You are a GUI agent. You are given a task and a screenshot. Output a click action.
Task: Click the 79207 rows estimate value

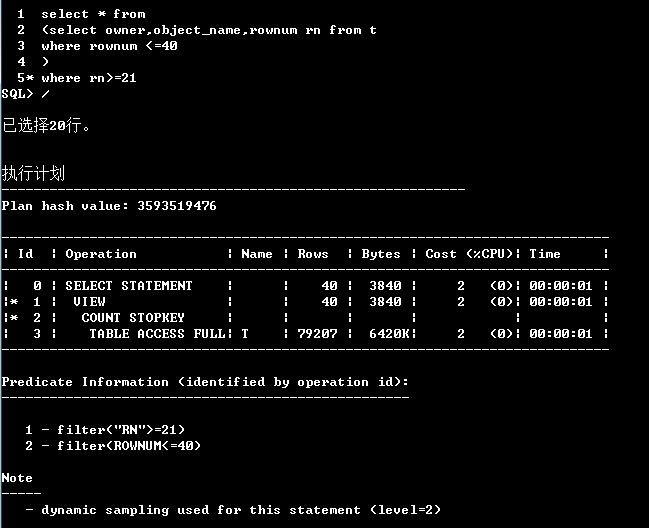(317, 334)
